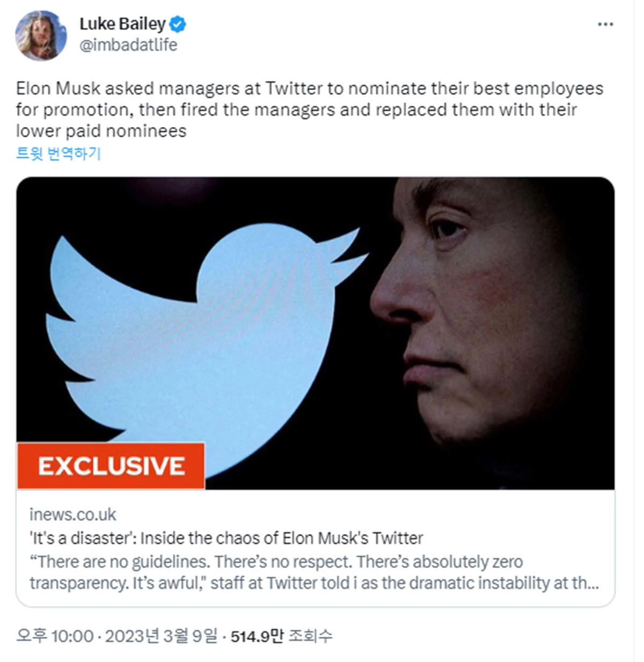Image resolution: width=644 pixels, height=662 pixels.
Task: Click the first line of the tweet text
Action: pos(309,89)
